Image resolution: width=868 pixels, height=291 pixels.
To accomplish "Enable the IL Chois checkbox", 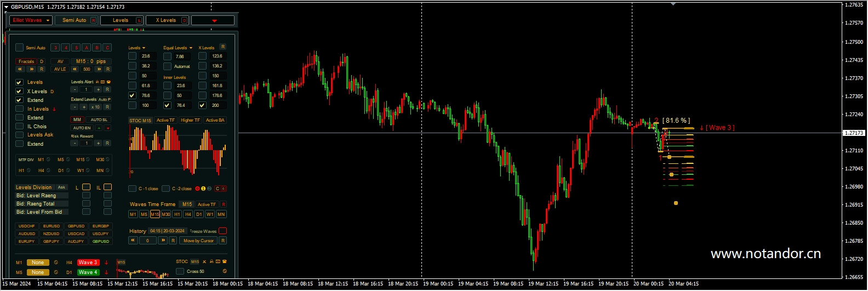I will 19,127.
